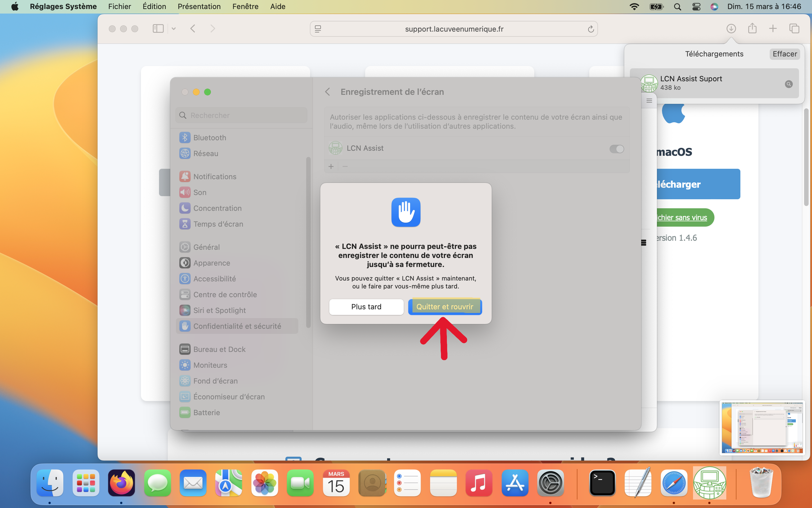812x508 pixels.
Task: Choose Plus tard in the dialog
Action: (x=366, y=307)
